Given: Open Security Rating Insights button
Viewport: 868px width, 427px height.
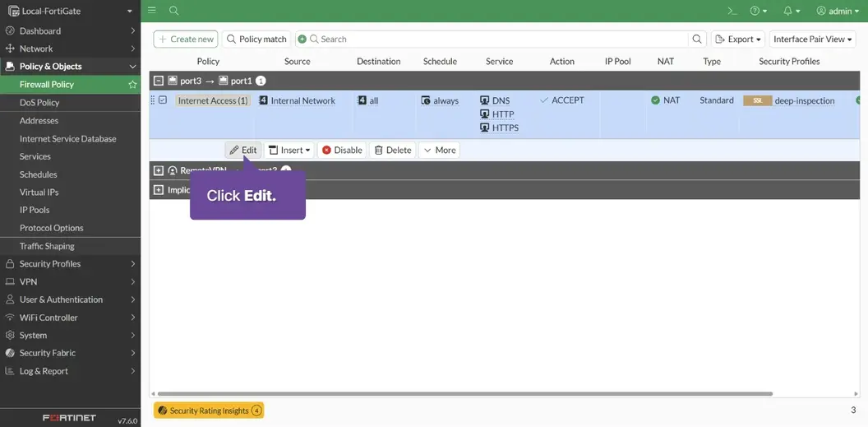Looking at the screenshot, I should [x=209, y=411].
